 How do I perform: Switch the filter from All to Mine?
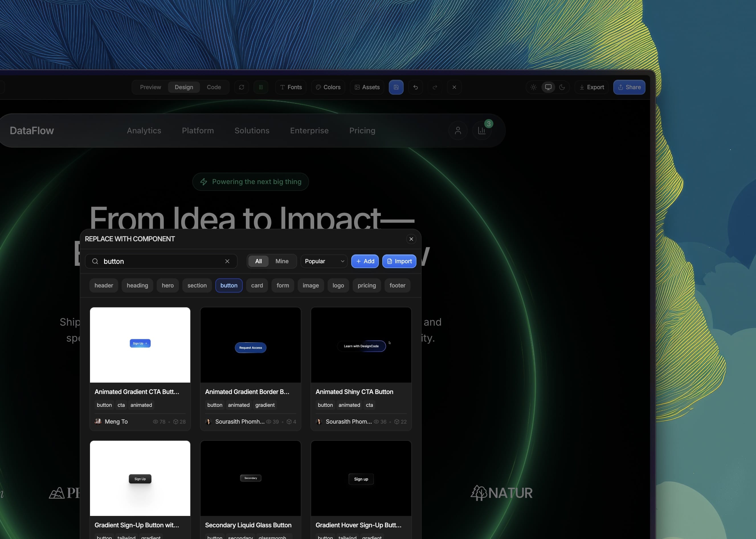(281, 261)
